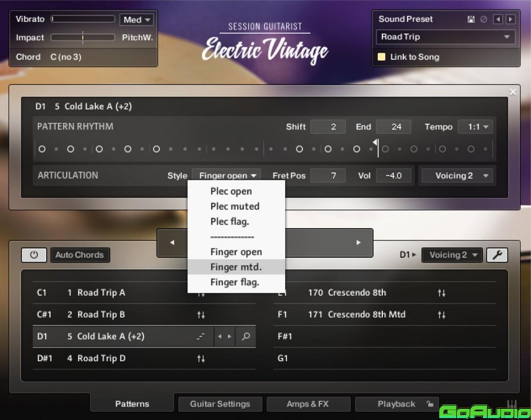Close the pattern editor panel

click(x=513, y=92)
